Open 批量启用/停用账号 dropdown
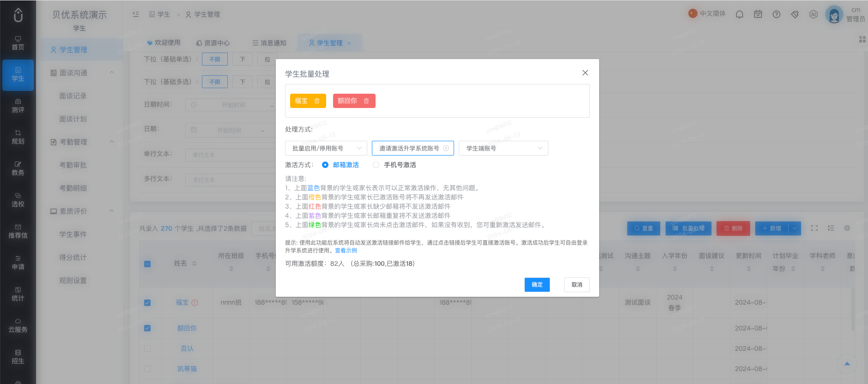The width and height of the screenshot is (868, 384). click(326, 148)
